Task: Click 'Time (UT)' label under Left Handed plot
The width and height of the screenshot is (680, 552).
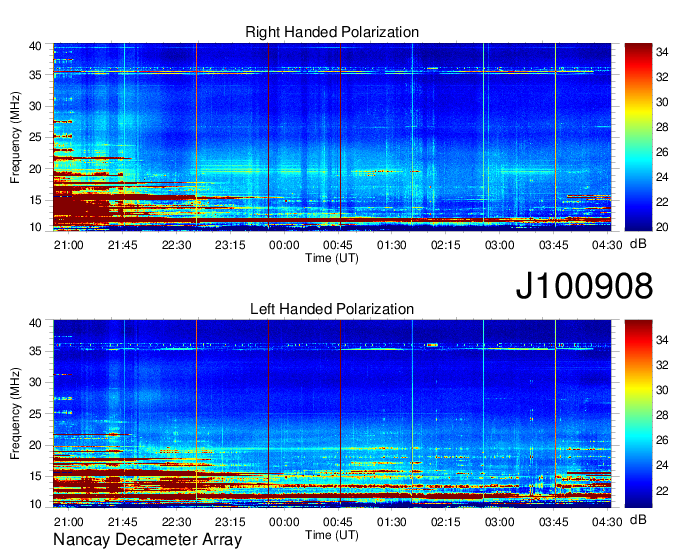Action: pos(332,535)
